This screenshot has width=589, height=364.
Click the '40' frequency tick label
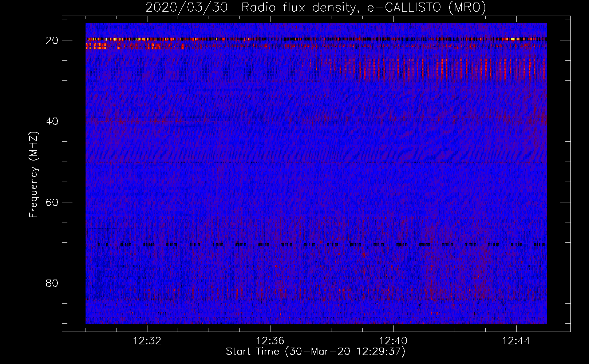[x=52, y=121]
